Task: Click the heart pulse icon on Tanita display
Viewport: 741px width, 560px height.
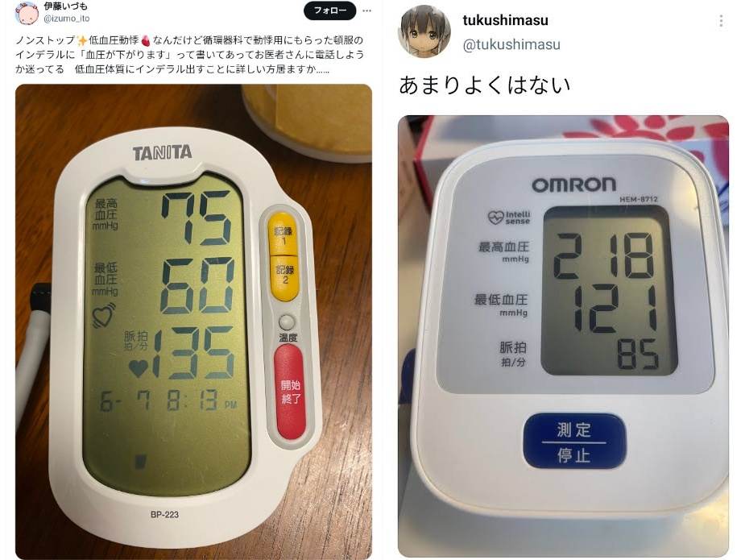Action: click(103, 316)
